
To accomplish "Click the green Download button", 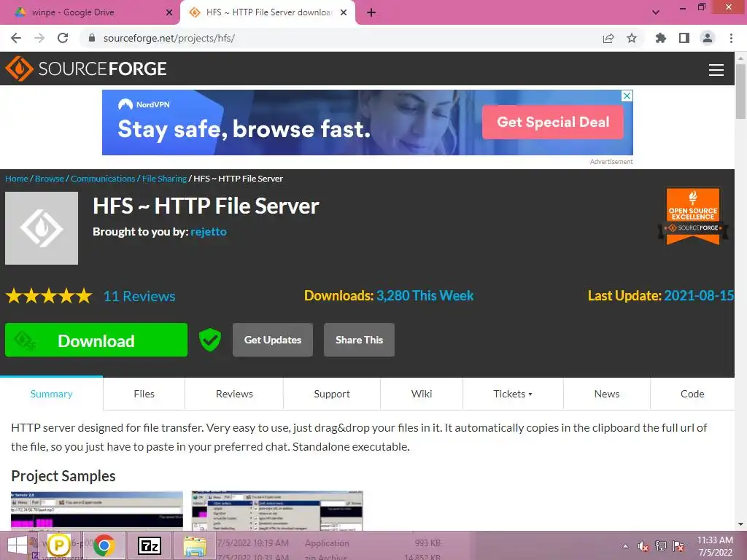I will point(96,340).
